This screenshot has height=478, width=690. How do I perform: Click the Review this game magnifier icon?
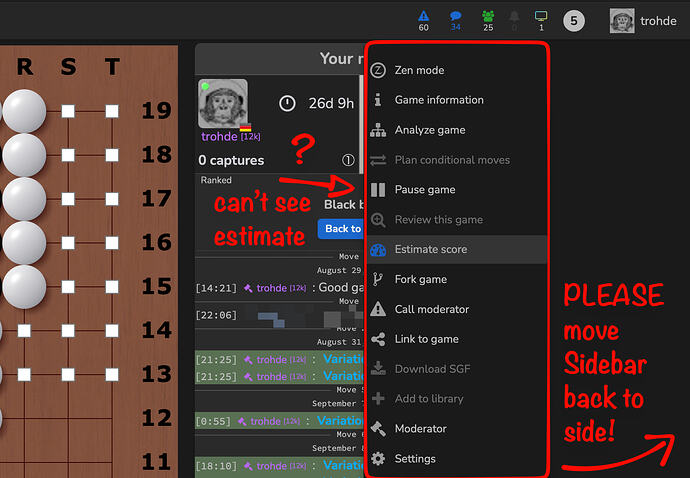[378, 220]
